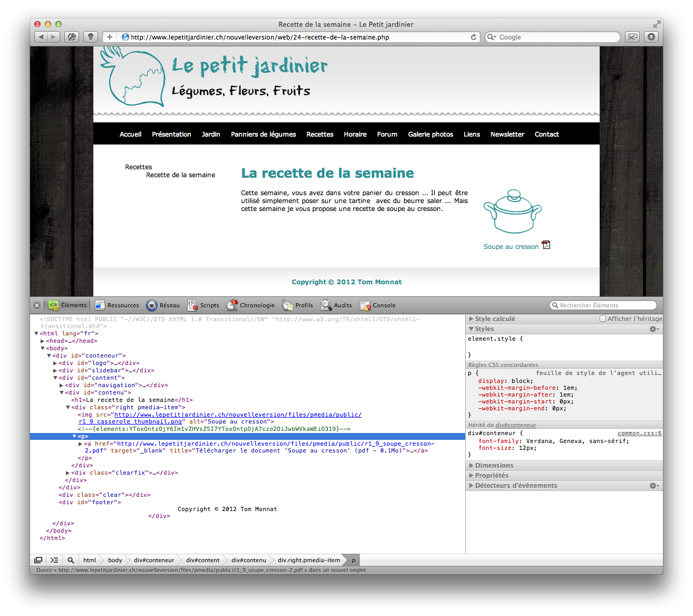Expand the Dimensions section
This screenshot has height=616, width=693.
coord(471,465)
